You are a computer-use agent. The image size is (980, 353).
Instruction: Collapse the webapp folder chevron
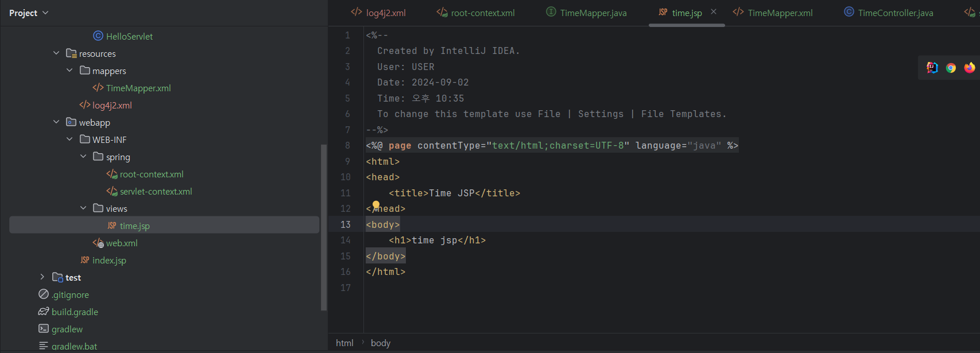[x=56, y=122]
